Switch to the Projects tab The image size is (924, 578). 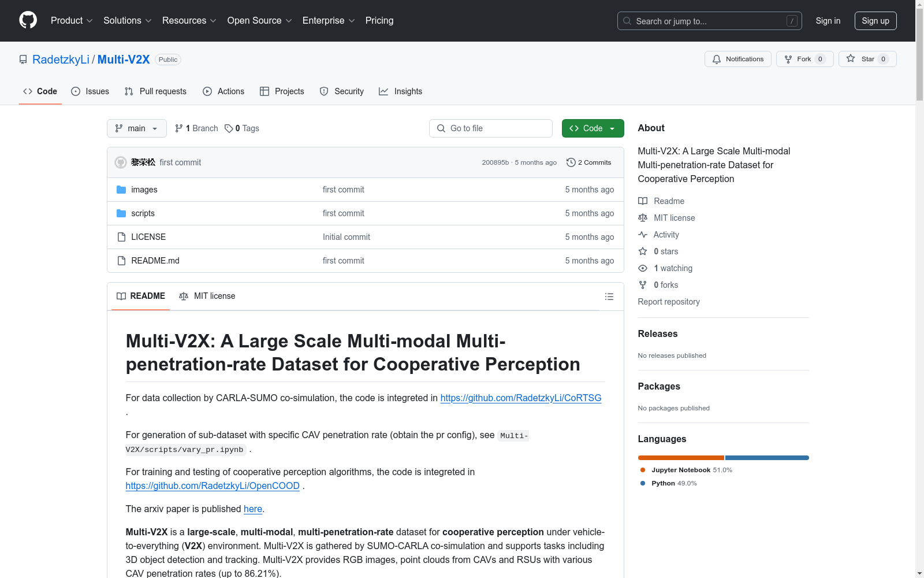(x=282, y=91)
